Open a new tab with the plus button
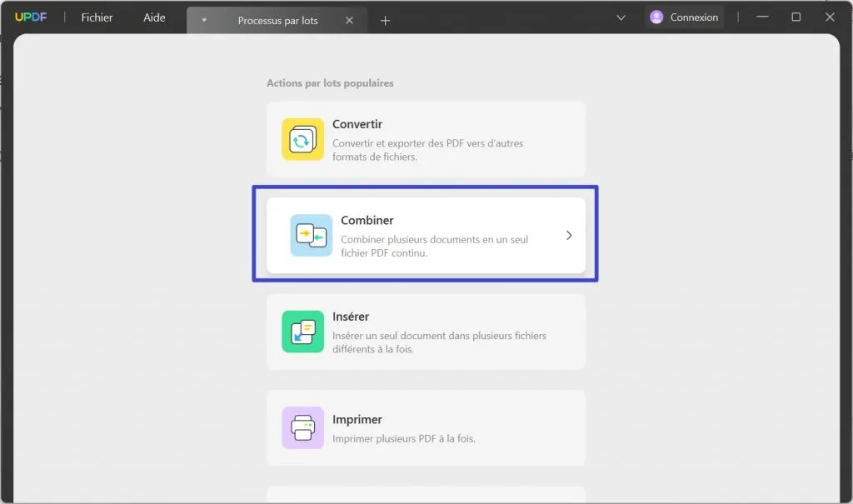The height and width of the screenshot is (504, 853). point(385,19)
